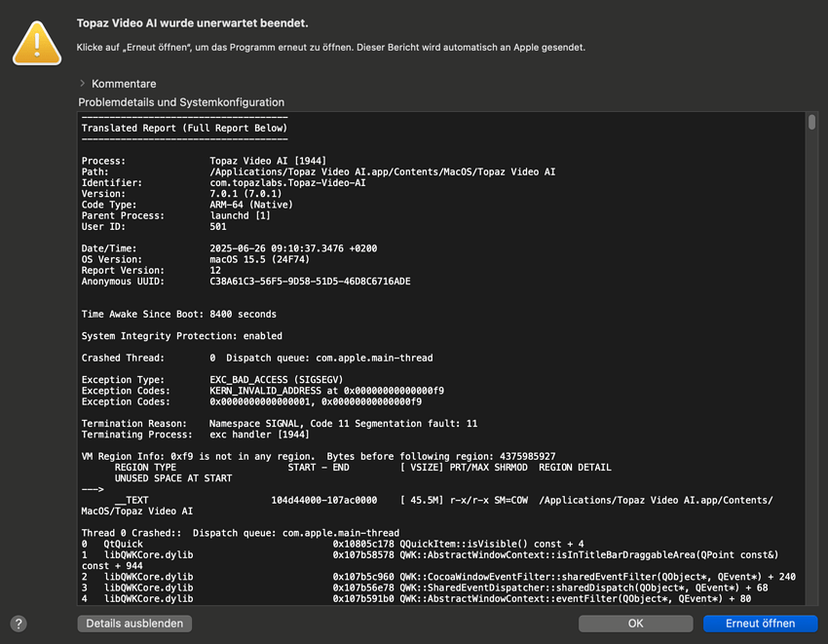Click Exception Type 'EXC_BAD_ACCESS (SIGSEGV)'

[277, 380]
